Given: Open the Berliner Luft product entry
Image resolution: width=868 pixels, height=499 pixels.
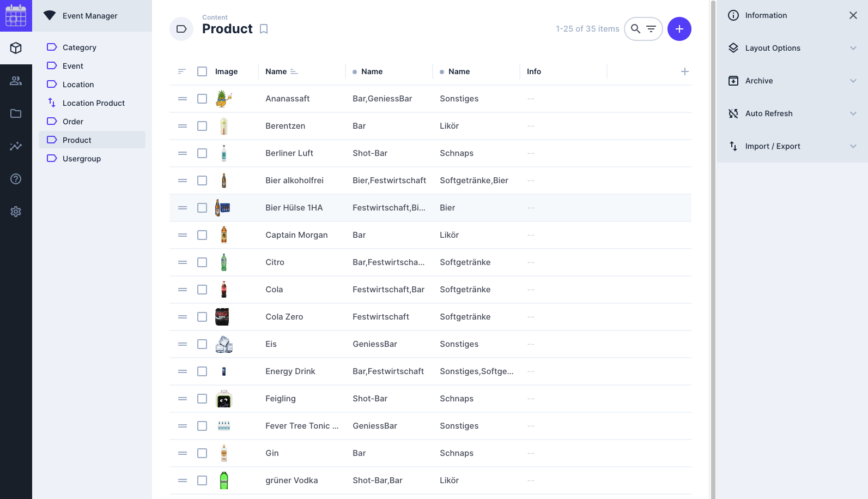Looking at the screenshot, I should click(289, 153).
